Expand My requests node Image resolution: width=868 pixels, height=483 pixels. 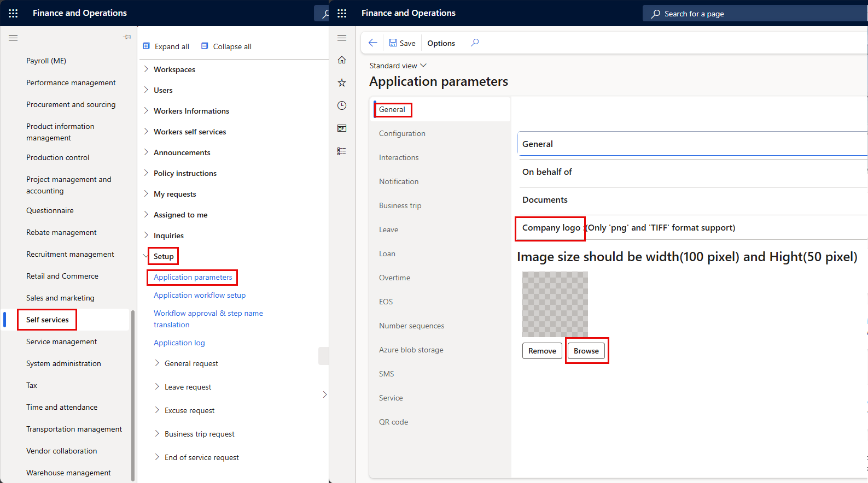tap(146, 193)
